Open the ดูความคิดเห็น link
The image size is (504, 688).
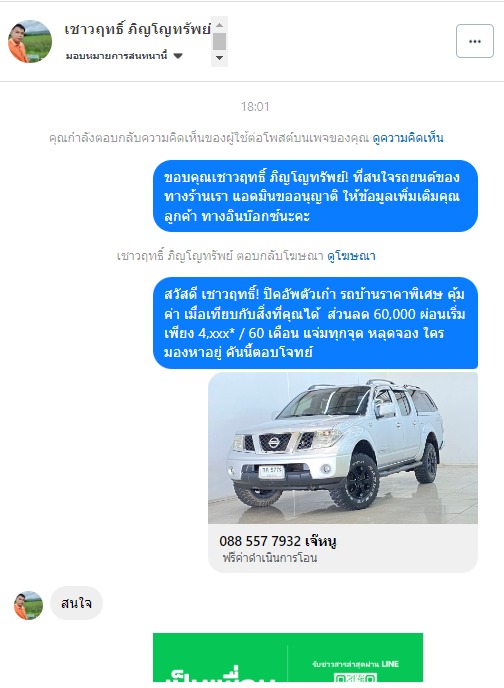[x=408, y=138]
